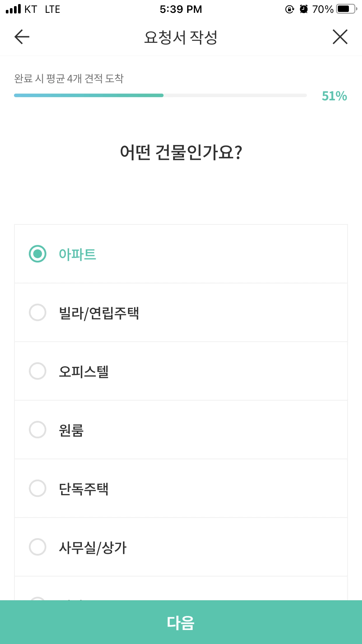Tap the 5:39 PM clock
Screen dimensions: 362x644
[x=181, y=9]
